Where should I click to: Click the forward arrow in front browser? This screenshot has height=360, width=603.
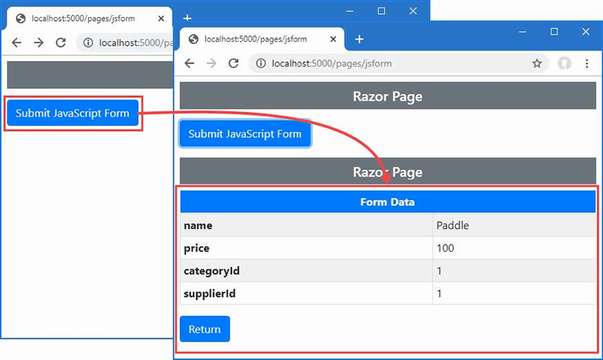click(211, 63)
